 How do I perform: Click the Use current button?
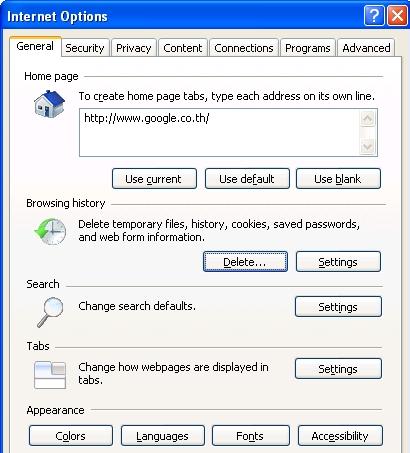(x=154, y=179)
